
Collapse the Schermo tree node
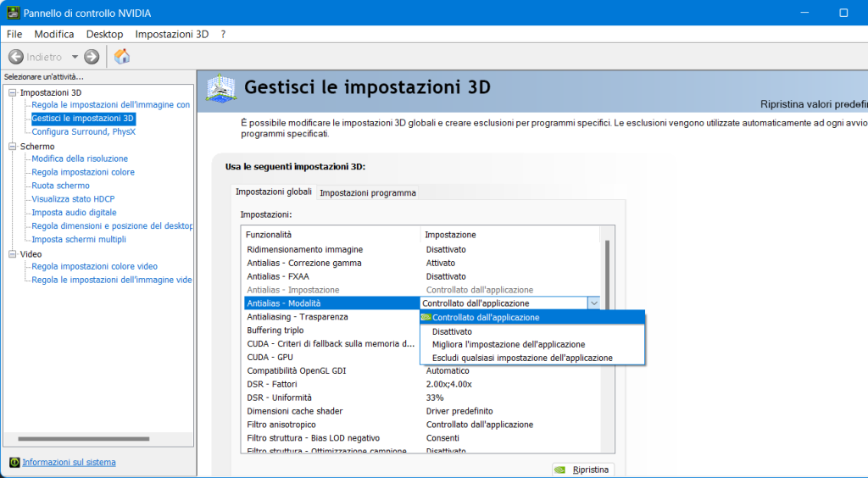(13, 147)
